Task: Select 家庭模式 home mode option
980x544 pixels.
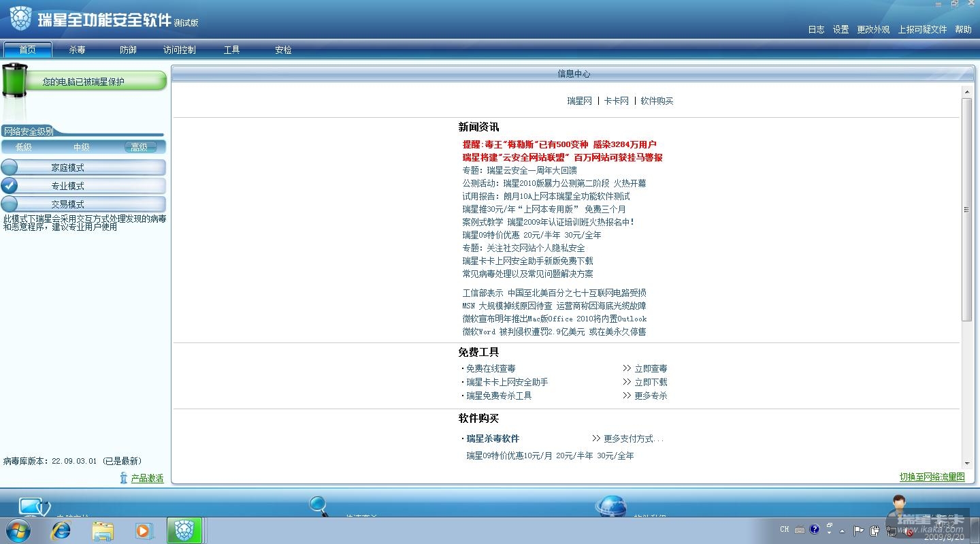Action: [x=84, y=167]
